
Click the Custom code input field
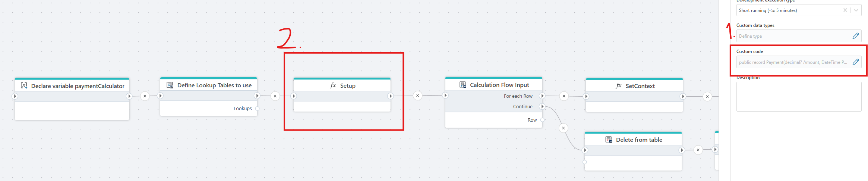[793, 62]
